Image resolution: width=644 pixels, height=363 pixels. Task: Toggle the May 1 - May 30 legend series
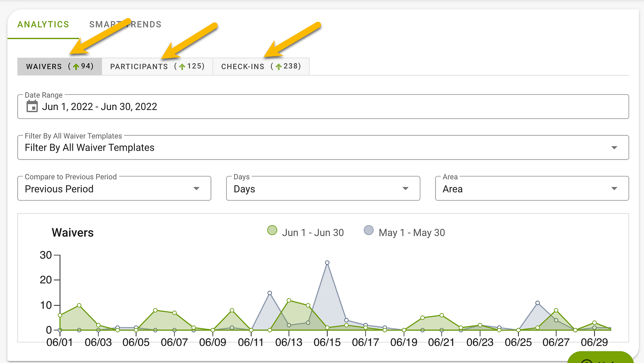click(x=405, y=232)
